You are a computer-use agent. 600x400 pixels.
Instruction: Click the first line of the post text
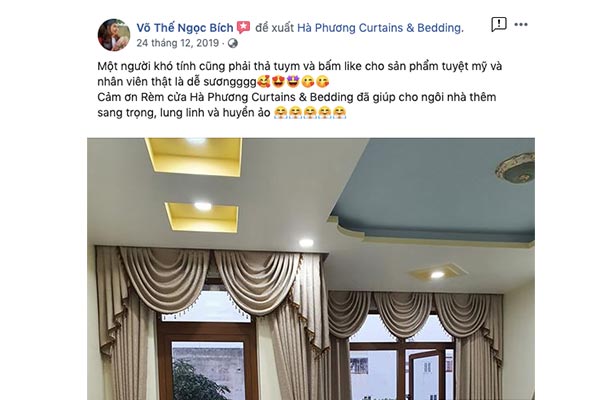coord(300,66)
